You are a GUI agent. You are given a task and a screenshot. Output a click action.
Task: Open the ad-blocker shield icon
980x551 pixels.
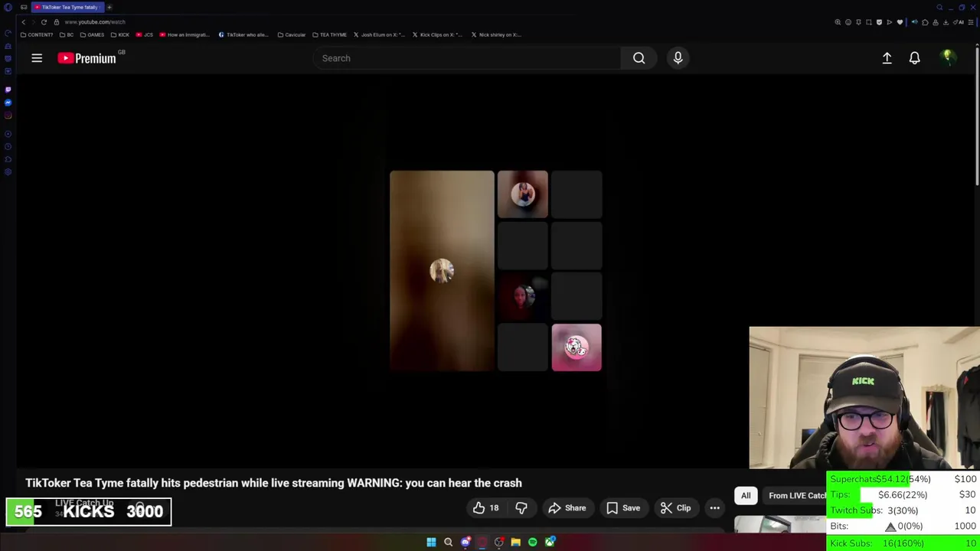tap(879, 22)
